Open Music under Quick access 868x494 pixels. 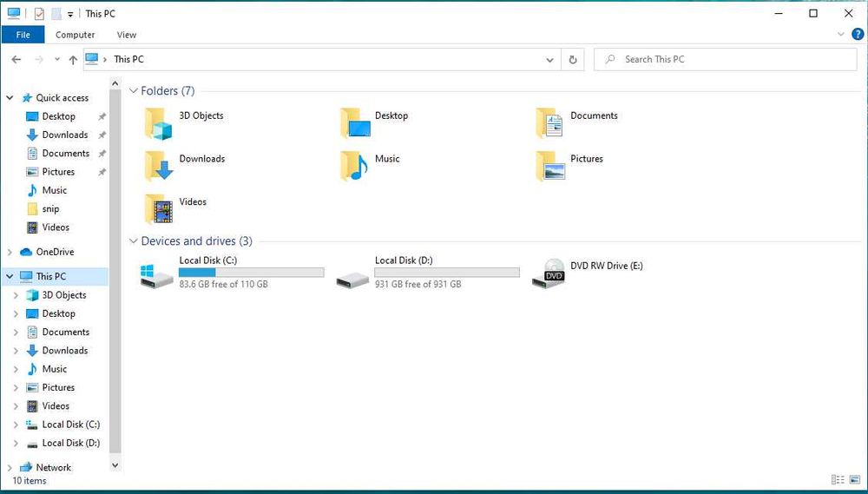[47, 190]
